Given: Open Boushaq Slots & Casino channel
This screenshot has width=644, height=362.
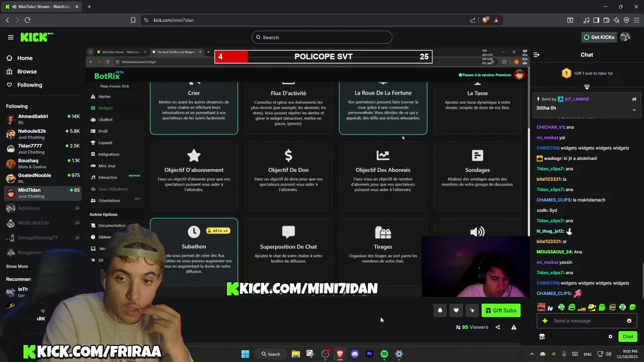Looking at the screenshot, I should coord(43,163).
